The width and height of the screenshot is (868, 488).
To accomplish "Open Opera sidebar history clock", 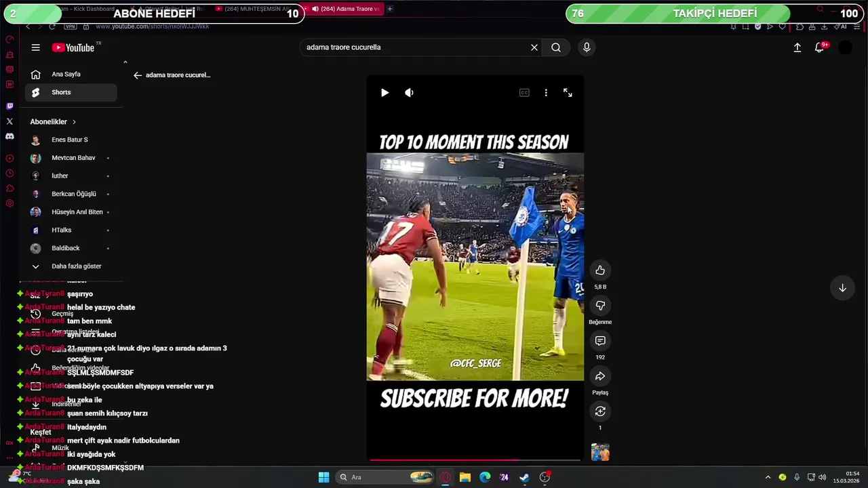I will coord(9,174).
